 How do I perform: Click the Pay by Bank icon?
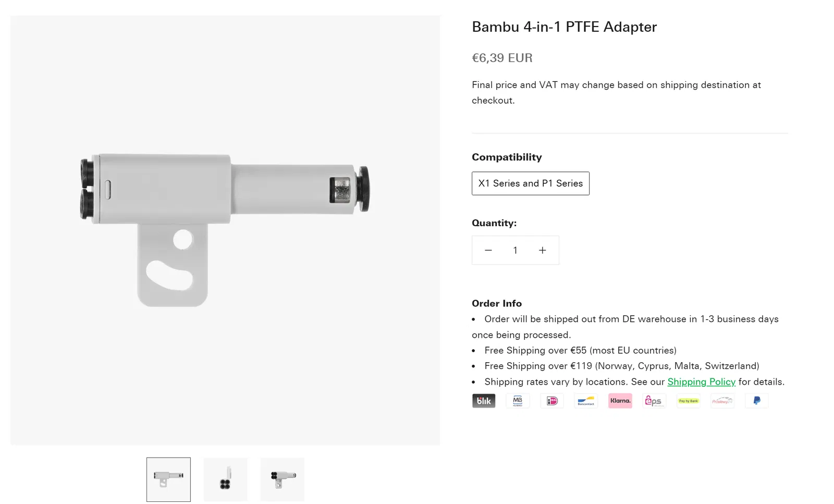(x=688, y=401)
